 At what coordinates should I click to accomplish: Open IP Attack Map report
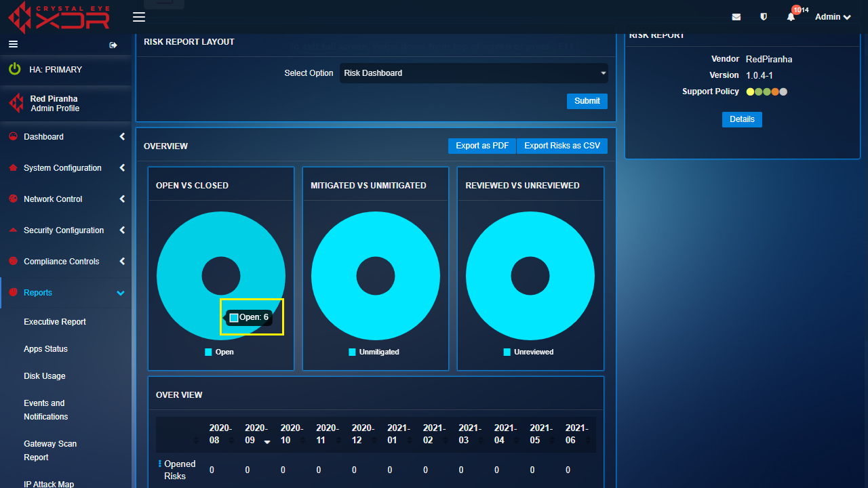[x=49, y=483]
